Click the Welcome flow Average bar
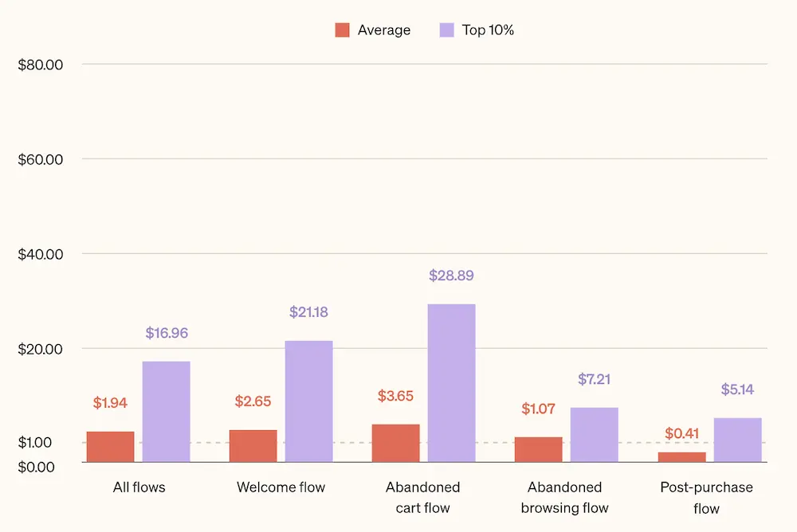The image size is (797, 532). pyautogui.click(x=253, y=446)
